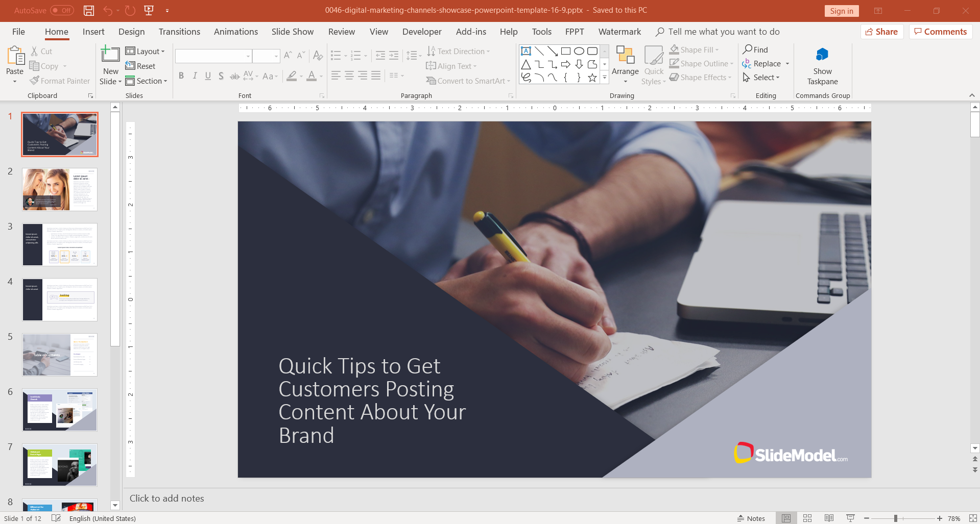Click the New Slide icon
Screen dimensions: 980x524
(110, 55)
